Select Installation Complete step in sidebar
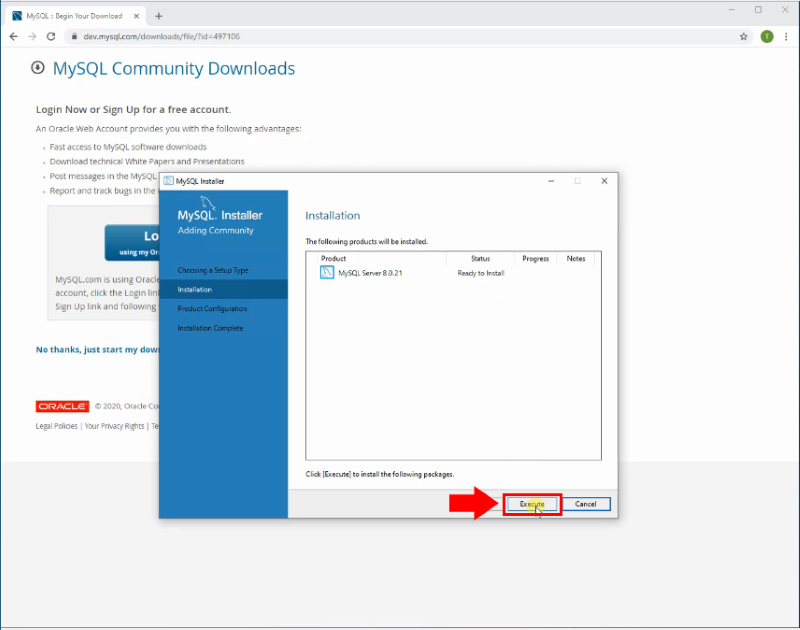 click(210, 328)
